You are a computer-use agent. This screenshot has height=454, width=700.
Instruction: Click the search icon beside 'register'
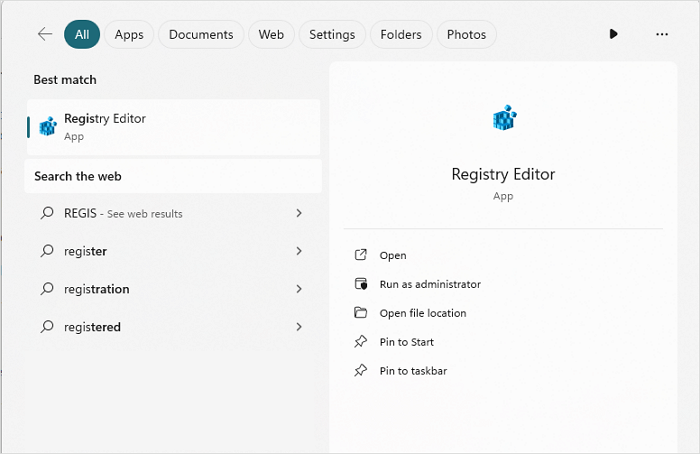click(46, 251)
